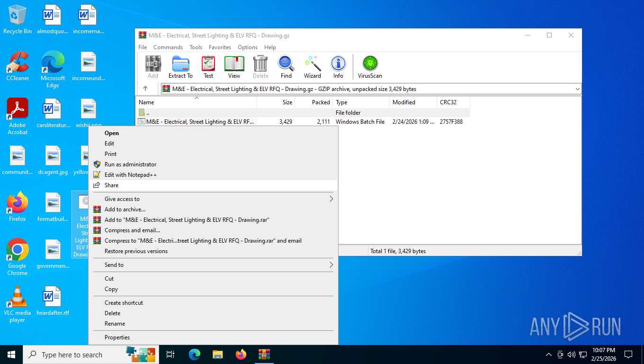Select Run as administrator

pyautogui.click(x=213, y=164)
